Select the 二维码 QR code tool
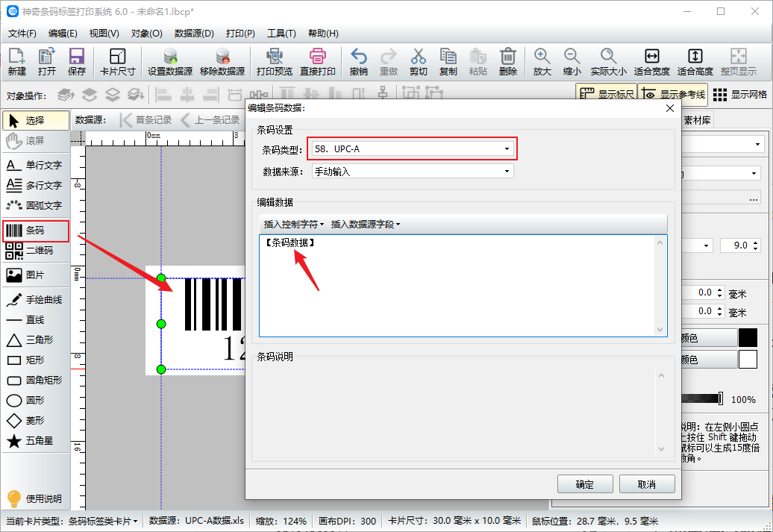The width and height of the screenshot is (773, 532). (36, 251)
